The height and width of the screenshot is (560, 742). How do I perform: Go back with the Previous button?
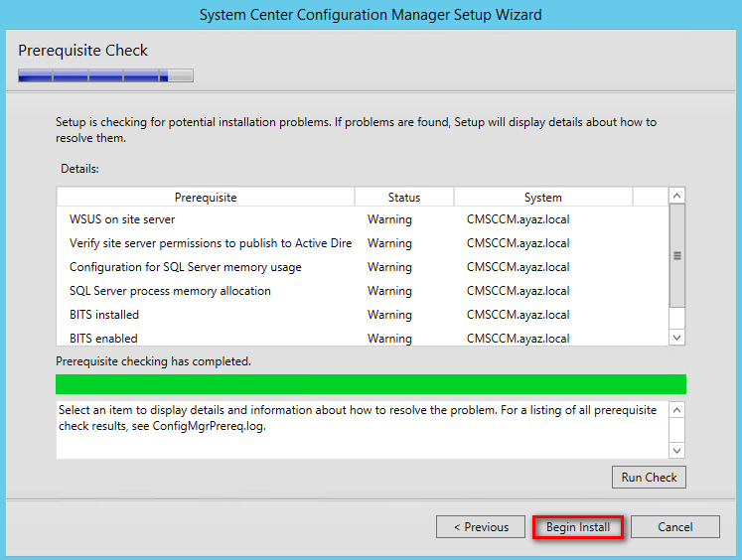tap(481, 527)
